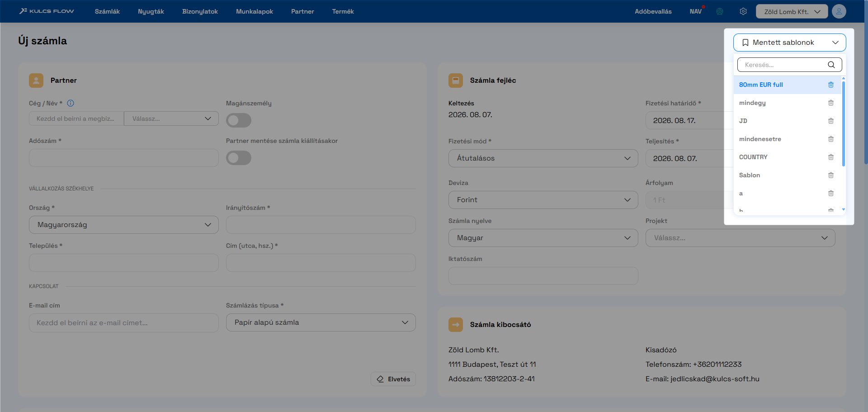Select the JD template
Image resolution: width=868 pixels, height=412 pixels.
788,121
